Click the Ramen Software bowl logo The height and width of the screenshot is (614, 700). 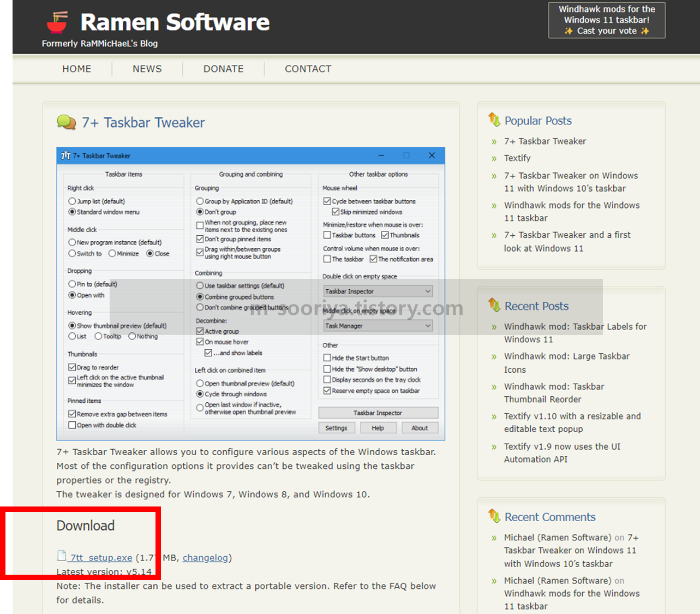click(x=57, y=22)
